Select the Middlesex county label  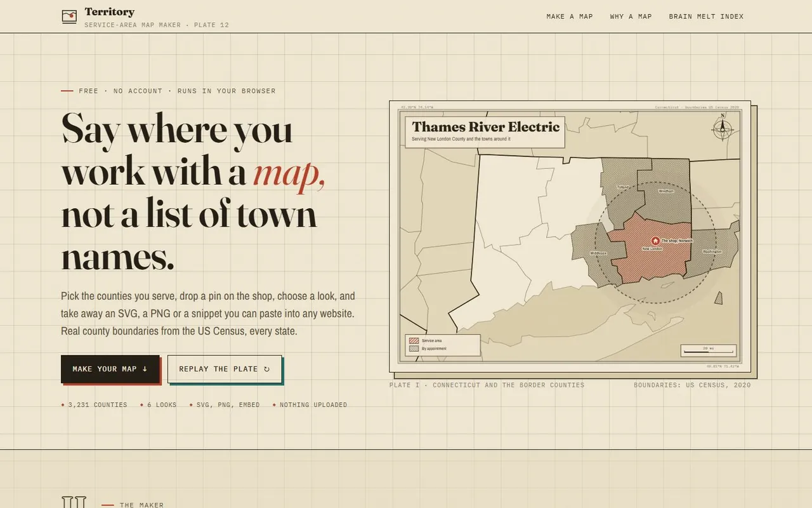point(598,253)
